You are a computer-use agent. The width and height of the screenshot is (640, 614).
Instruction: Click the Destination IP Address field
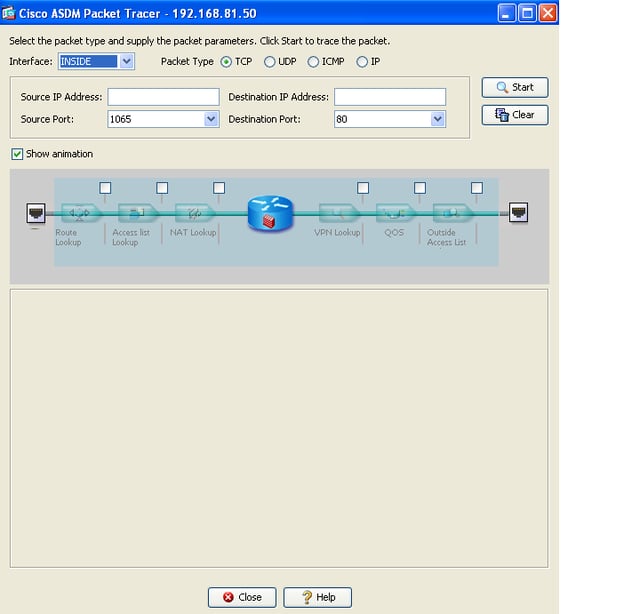click(x=390, y=97)
